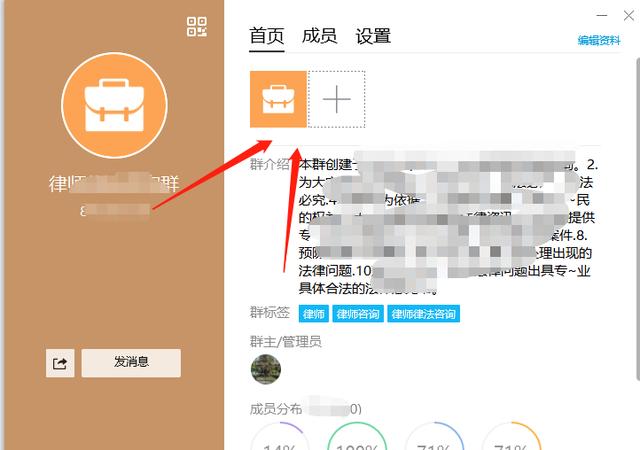
Task: Select the green 100% distribution ring
Action: click(x=357, y=438)
